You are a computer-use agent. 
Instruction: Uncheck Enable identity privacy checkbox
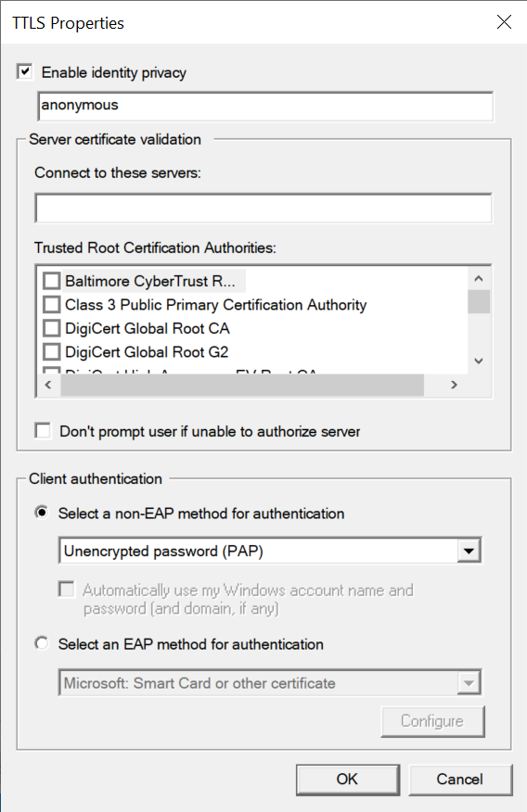(24, 71)
